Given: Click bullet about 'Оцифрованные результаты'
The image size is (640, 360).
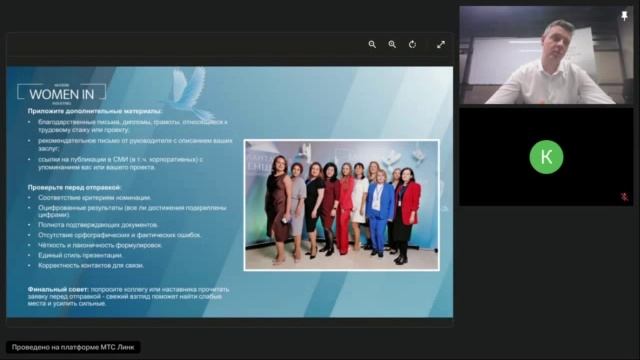Looking at the screenshot, I should 132,211.
